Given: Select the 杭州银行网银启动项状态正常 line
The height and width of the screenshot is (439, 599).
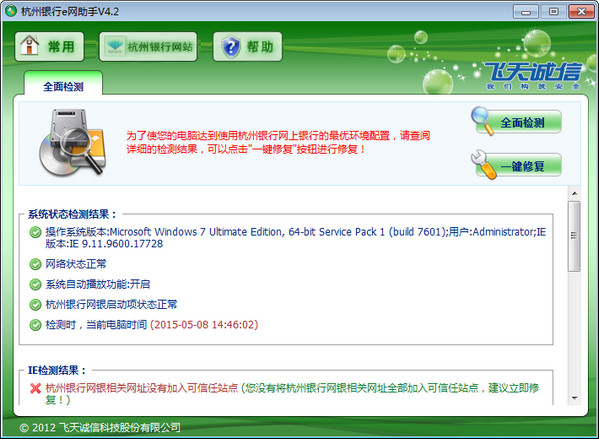Looking at the screenshot, I should pyautogui.click(x=111, y=305).
